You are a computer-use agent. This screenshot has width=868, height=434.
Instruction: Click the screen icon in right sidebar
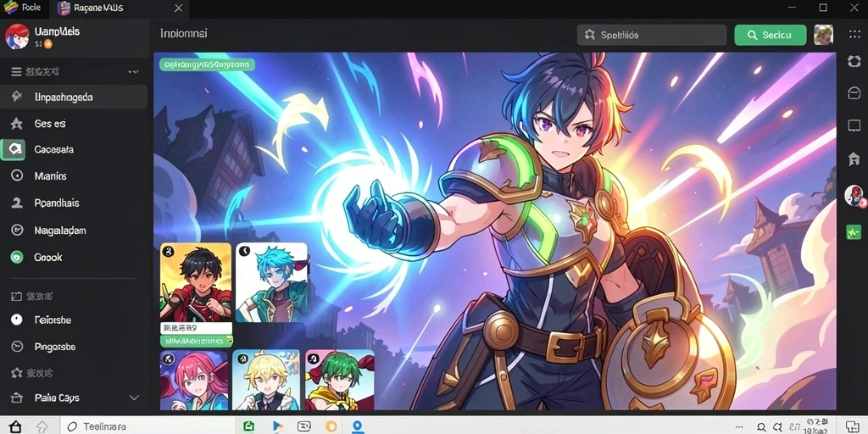854,125
